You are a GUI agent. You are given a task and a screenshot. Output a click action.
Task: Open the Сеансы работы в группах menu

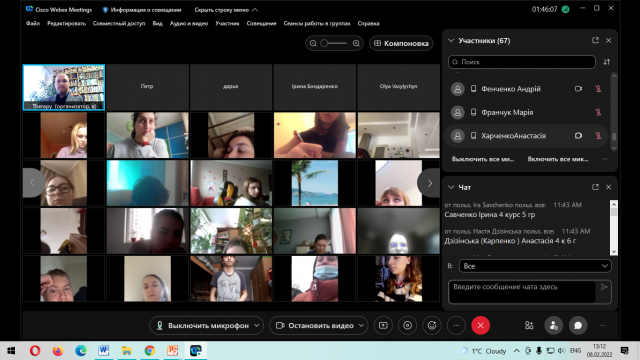tap(317, 23)
